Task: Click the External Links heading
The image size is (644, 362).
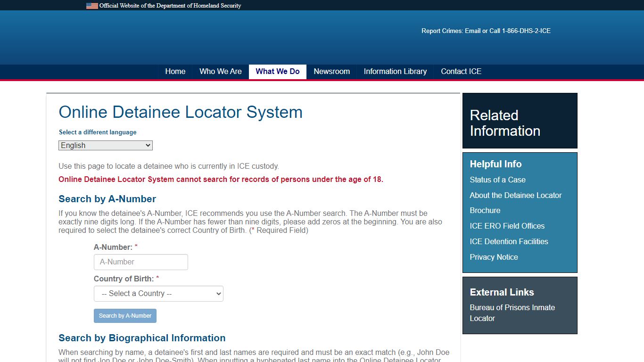Action: (502, 292)
